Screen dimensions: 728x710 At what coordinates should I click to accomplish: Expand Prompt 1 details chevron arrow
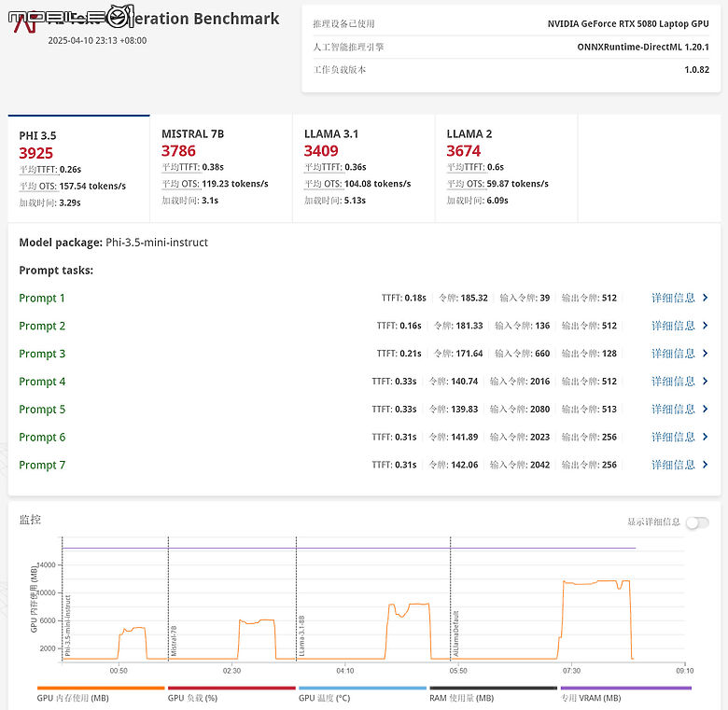pos(706,298)
